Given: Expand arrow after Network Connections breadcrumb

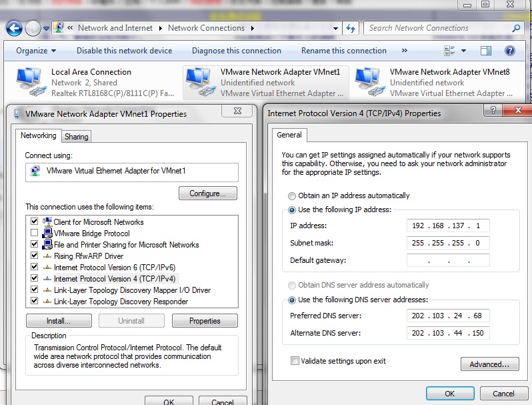Looking at the screenshot, I should pos(253,28).
